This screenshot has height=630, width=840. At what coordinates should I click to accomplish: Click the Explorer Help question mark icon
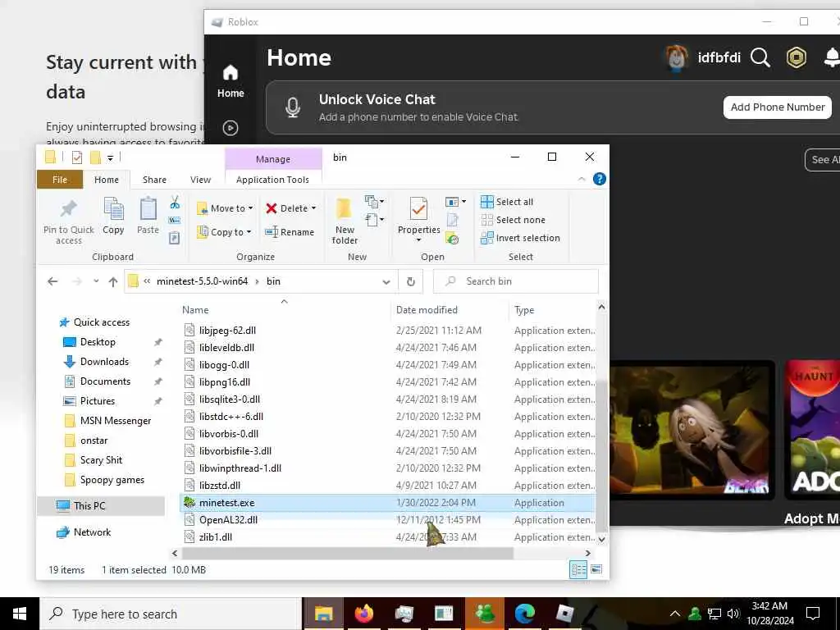600,179
